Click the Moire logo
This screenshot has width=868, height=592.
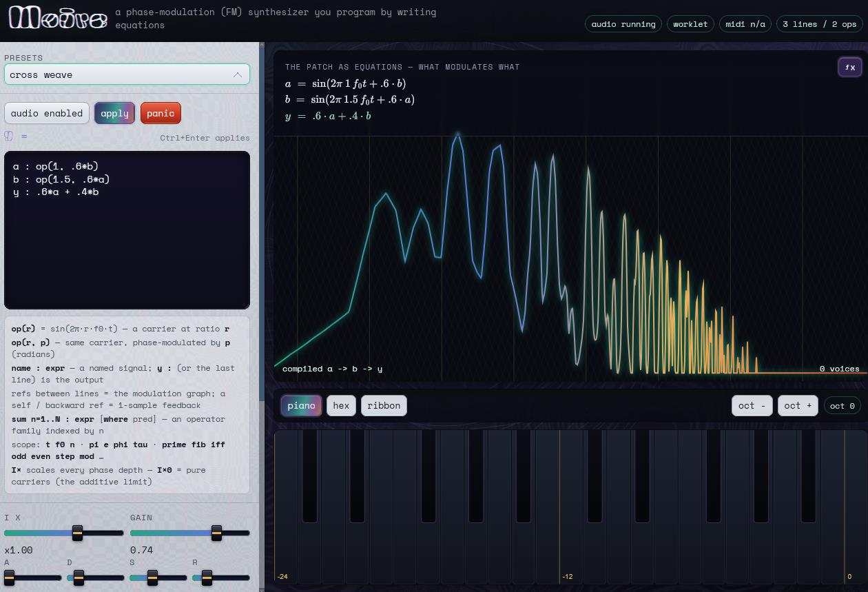pyautogui.click(x=58, y=18)
